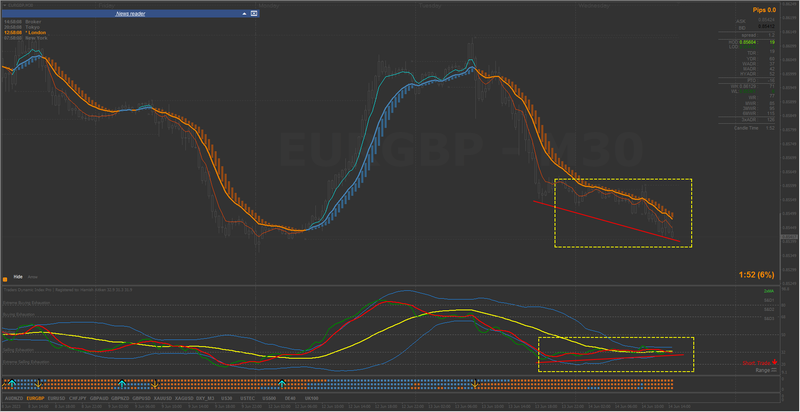Switch chart to XAGUSD
The image size is (800, 412).
pyautogui.click(x=184, y=398)
